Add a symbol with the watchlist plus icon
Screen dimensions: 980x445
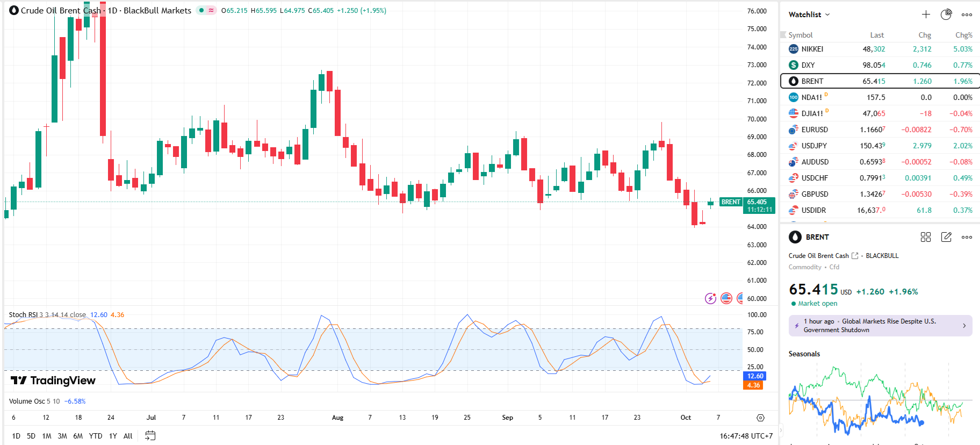click(926, 15)
